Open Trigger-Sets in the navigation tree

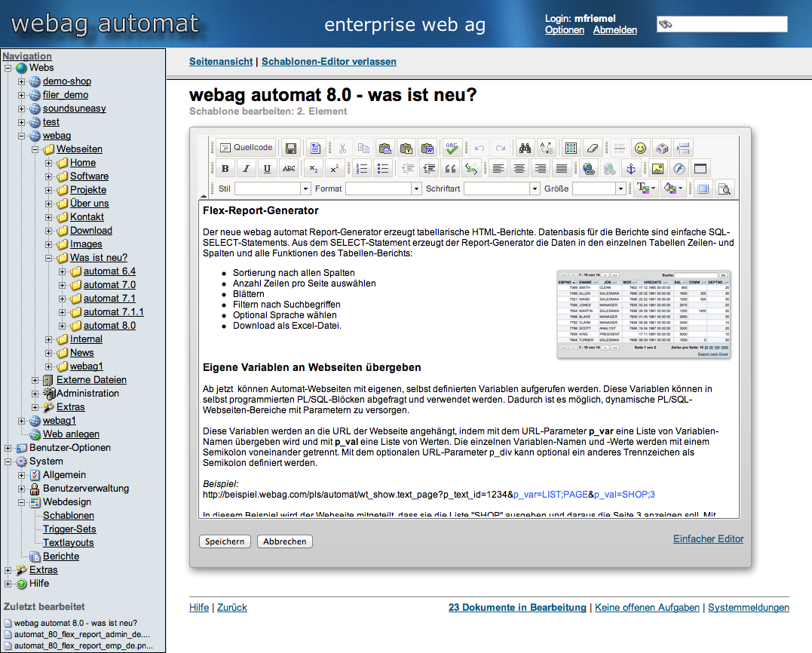(x=69, y=529)
